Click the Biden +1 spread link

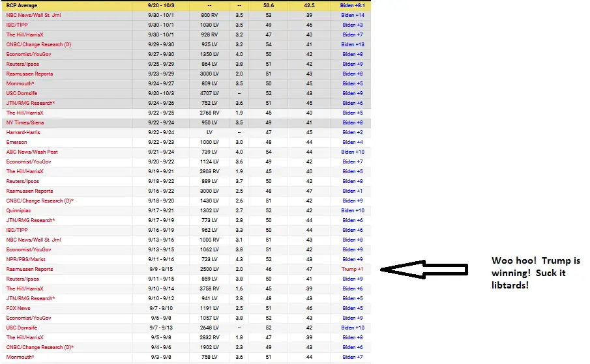(353, 191)
